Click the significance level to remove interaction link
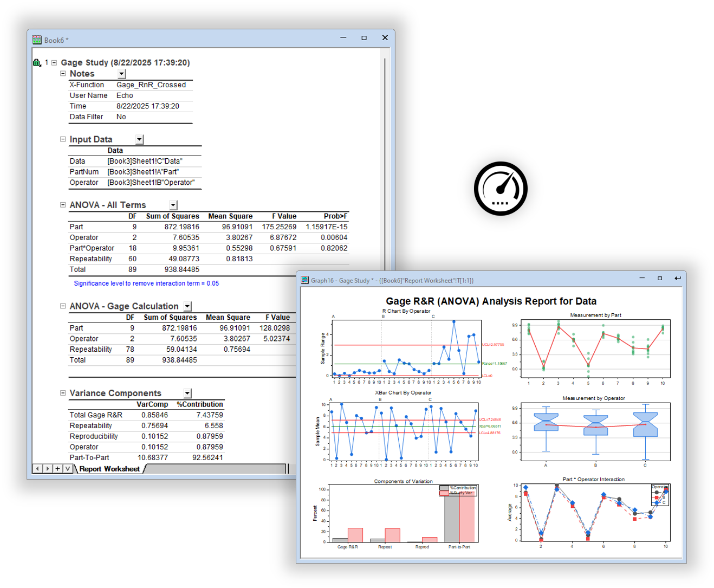 tap(146, 283)
